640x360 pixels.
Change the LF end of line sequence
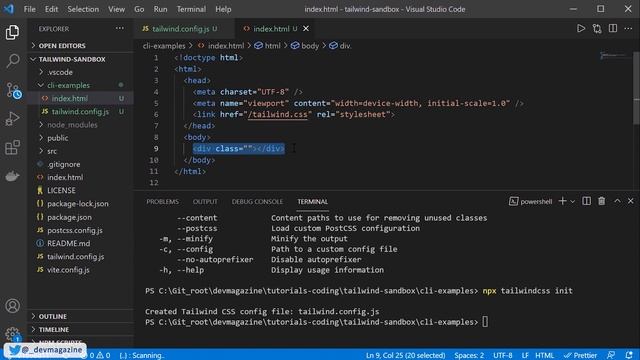click(525, 355)
